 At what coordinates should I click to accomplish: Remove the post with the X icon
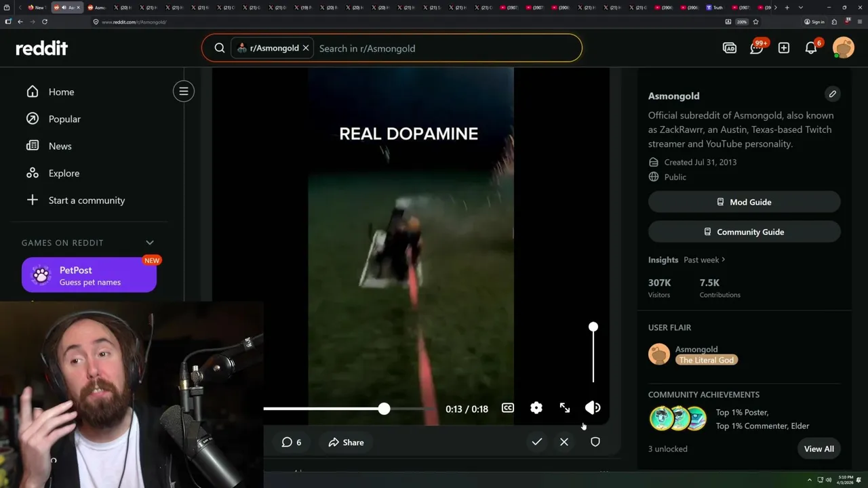564,442
